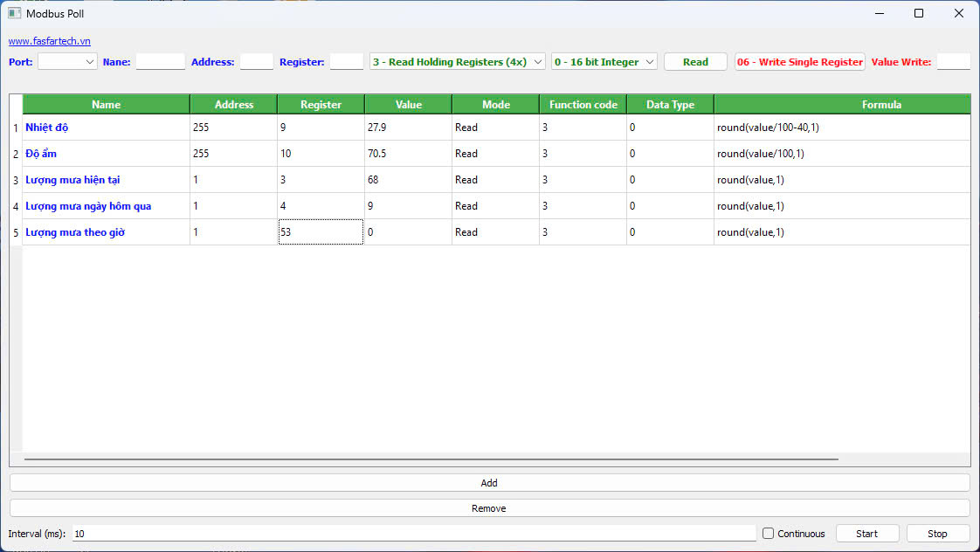Click the Register input field in the top bar
Viewport: 980px width, 552px height.
click(346, 62)
